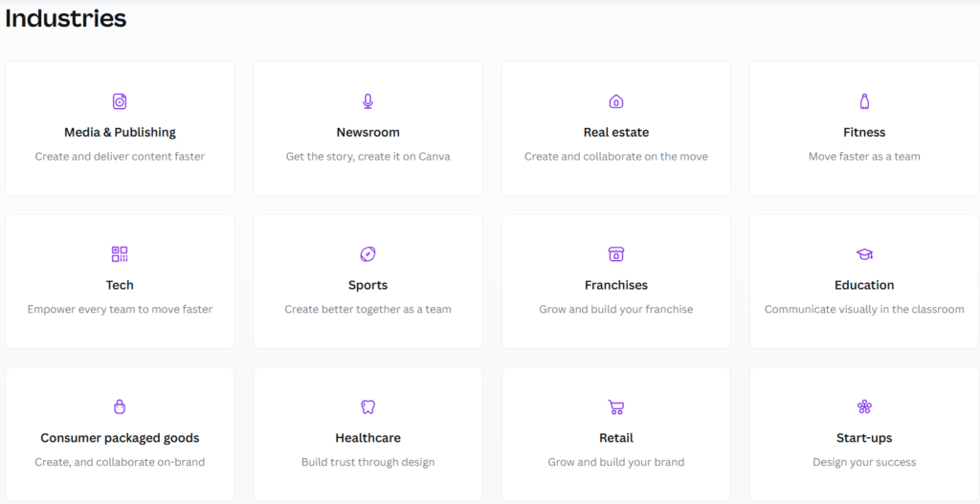Click the Consumer packaged goods bag icon
This screenshot has height=504, width=980.
tap(120, 407)
